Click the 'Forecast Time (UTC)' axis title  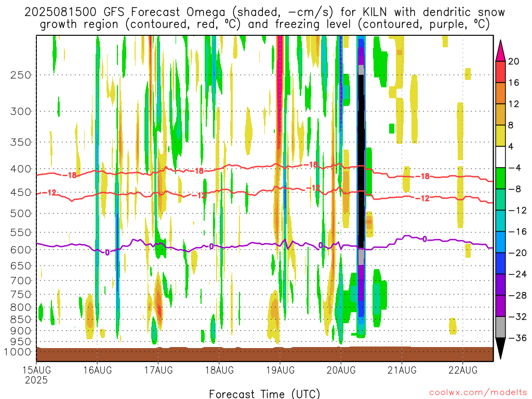264,394
